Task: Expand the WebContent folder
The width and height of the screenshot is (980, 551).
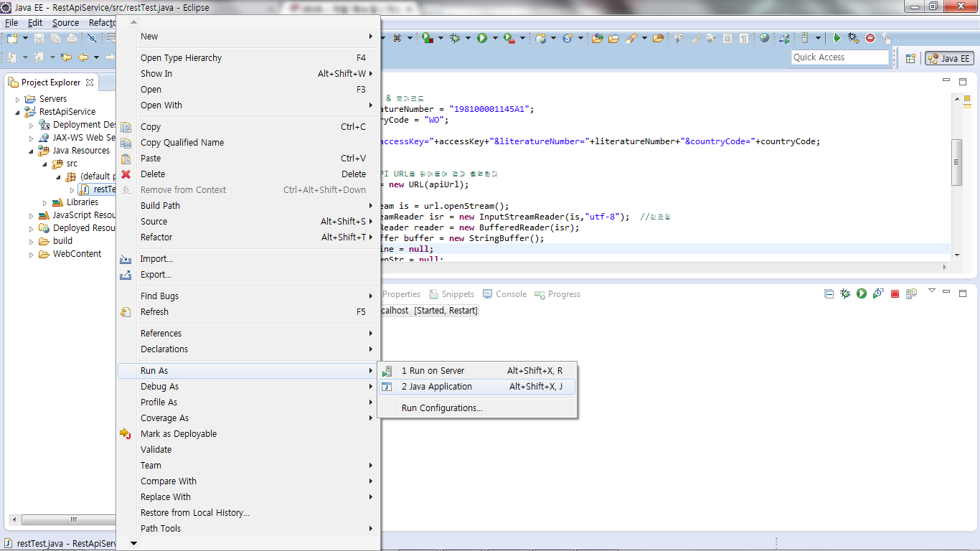Action: (x=31, y=254)
